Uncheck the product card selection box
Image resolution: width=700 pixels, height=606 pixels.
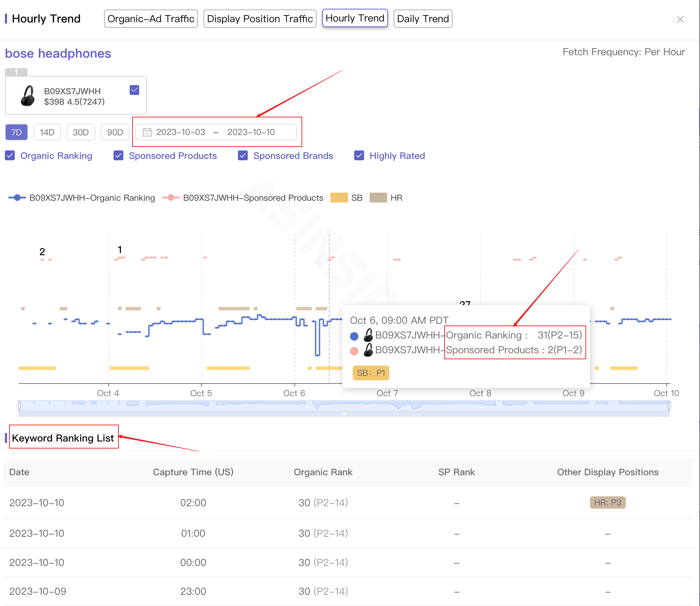click(x=134, y=90)
